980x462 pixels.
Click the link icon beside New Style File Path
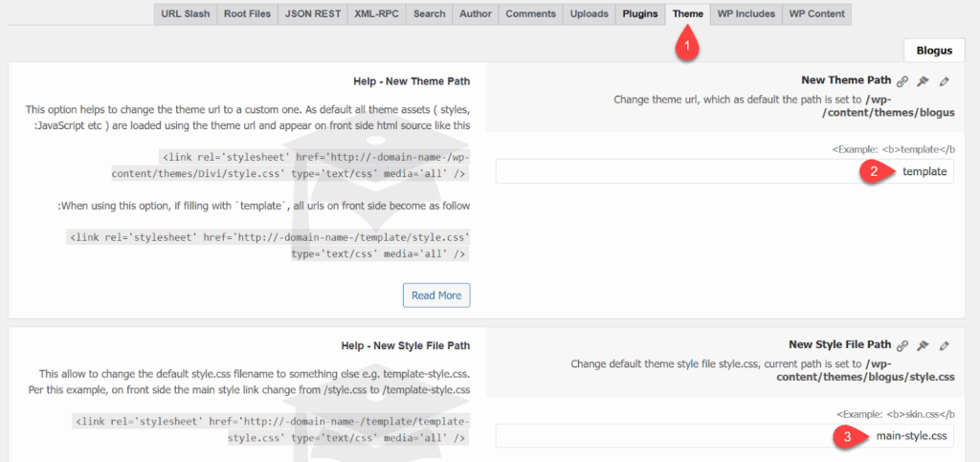coord(902,345)
